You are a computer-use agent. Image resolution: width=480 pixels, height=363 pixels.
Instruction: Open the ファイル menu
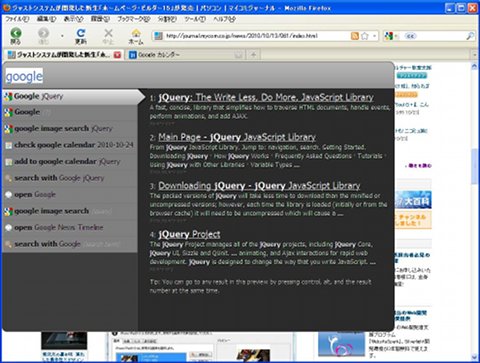pyautogui.click(x=17, y=19)
